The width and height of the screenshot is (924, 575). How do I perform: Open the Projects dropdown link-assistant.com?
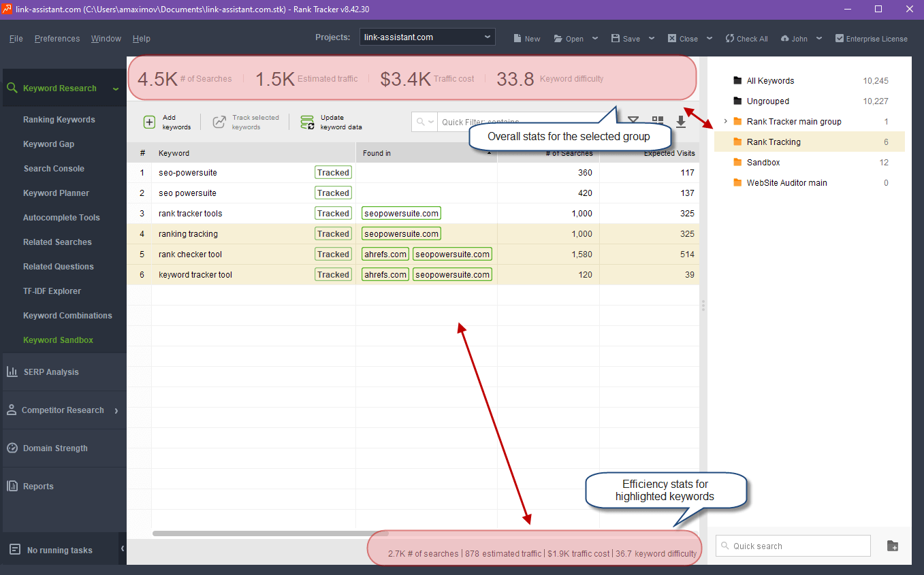pyautogui.click(x=427, y=37)
